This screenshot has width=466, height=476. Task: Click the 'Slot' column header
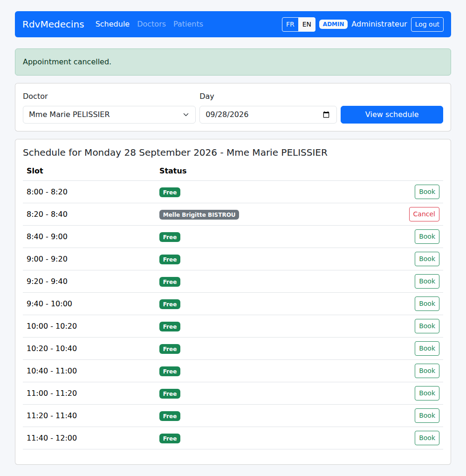click(x=35, y=171)
